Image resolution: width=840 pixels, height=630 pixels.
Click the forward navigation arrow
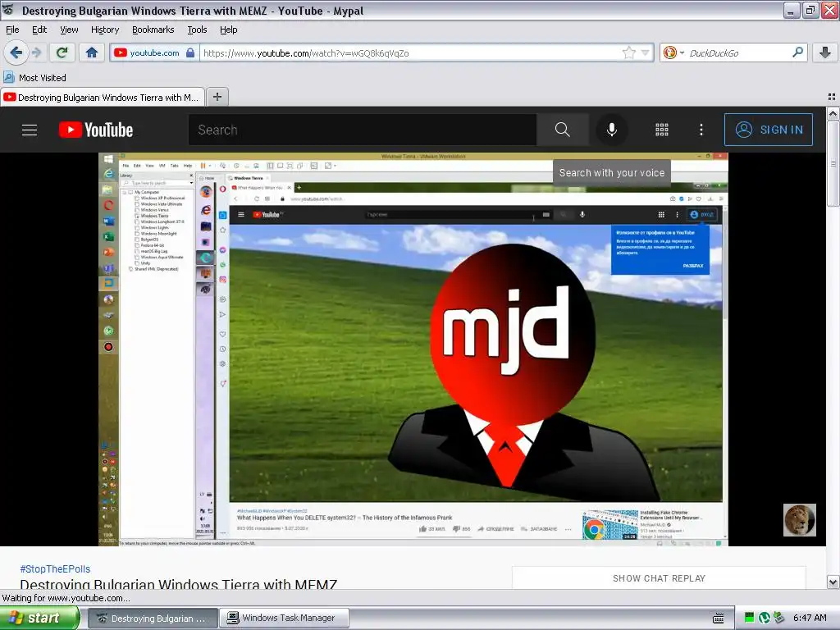[x=36, y=52]
